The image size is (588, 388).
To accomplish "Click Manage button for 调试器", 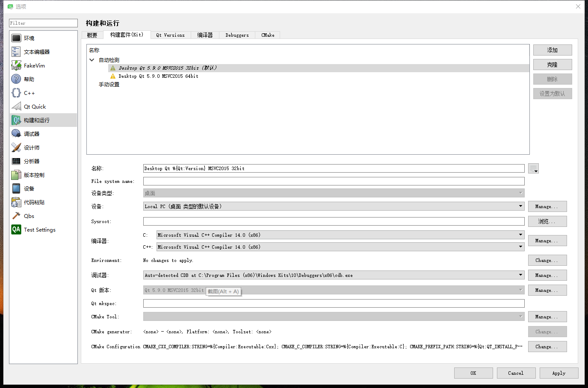I will (x=547, y=275).
